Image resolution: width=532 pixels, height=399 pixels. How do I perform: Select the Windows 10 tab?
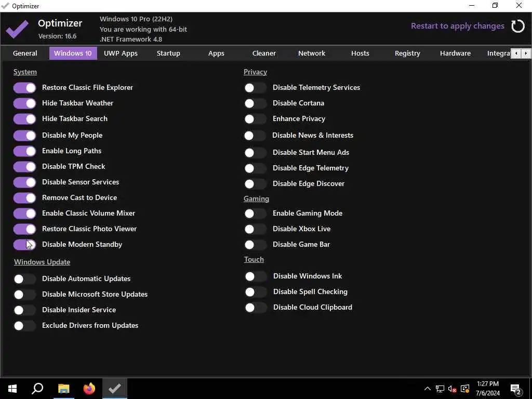coord(73,54)
